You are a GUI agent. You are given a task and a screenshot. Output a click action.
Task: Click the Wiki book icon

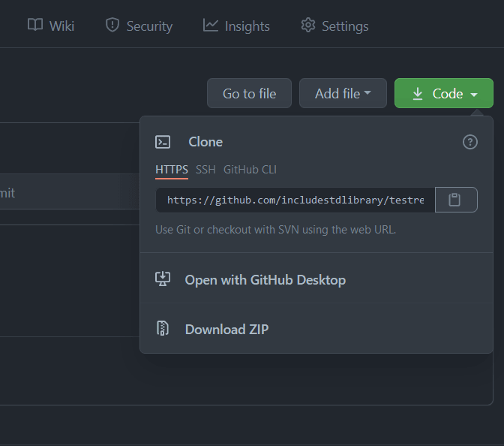pos(35,25)
